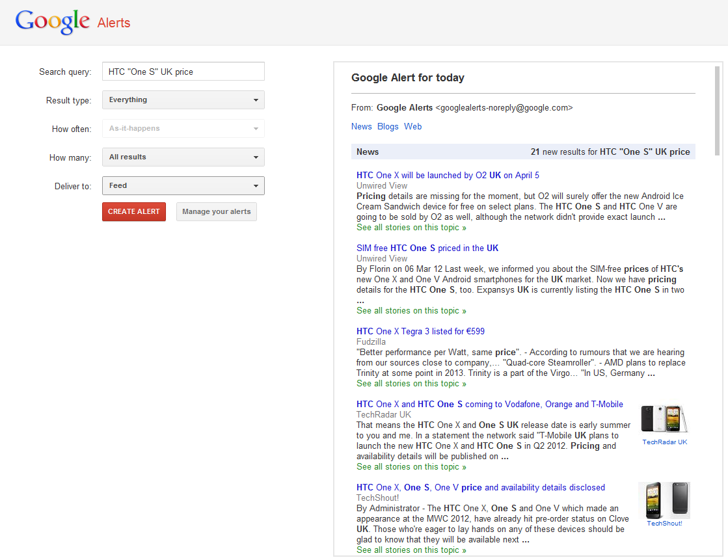728x560 pixels.
Task: Open 'price and availability details disclosed' article
Action: click(481, 487)
